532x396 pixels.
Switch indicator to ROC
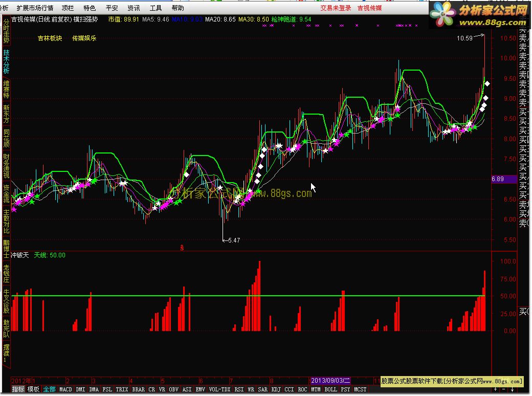pyautogui.click(x=302, y=389)
